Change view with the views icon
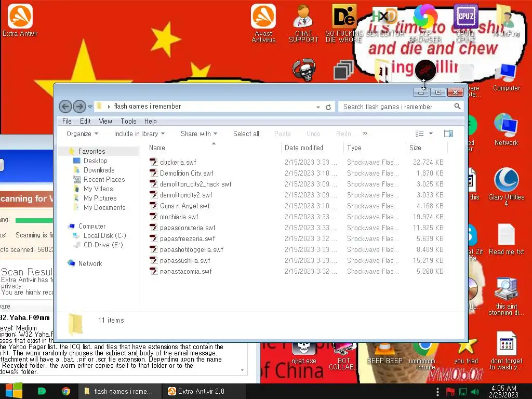This screenshot has width=532, height=399. point(420,134)
